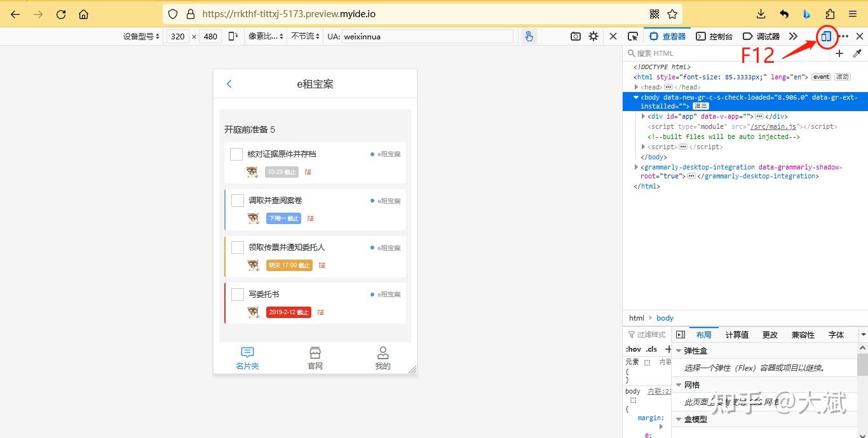Viewport: 868px width, 438px height.
Task: Switch to the 调试器 tab
Action: [x=761, y=36]
